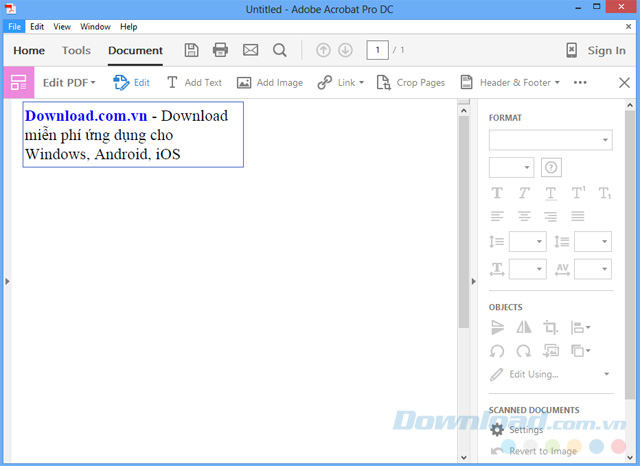Open the font name dropdown
The width and height of the screenshot is (640, 466).
tap(551, 140)
